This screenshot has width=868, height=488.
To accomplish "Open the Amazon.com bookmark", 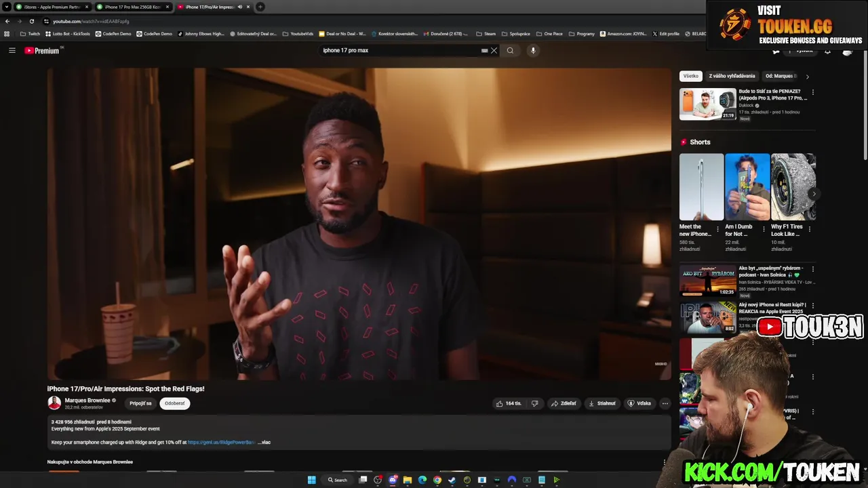I will point(623,33).
